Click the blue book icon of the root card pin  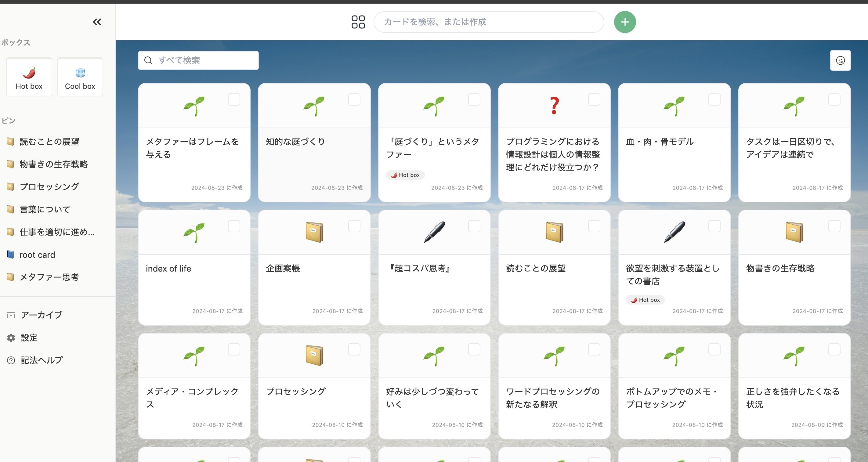pyautogui.click(x=10, y=254)
